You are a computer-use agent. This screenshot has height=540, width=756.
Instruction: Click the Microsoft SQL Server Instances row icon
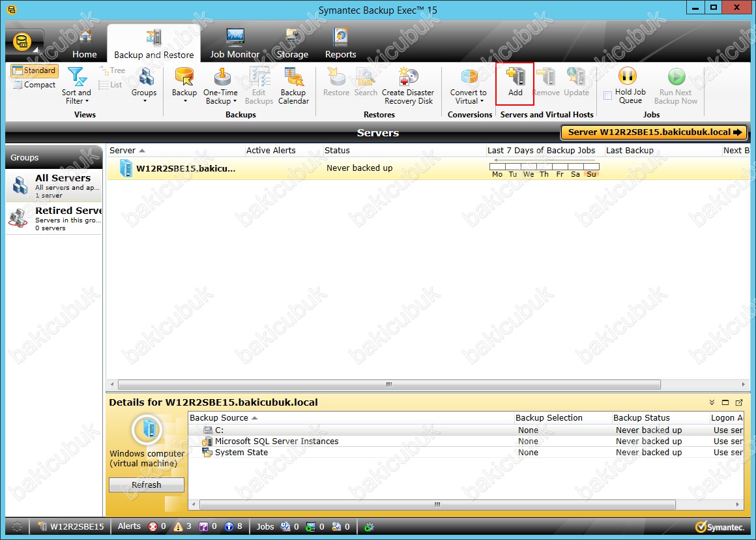point(207,441)
